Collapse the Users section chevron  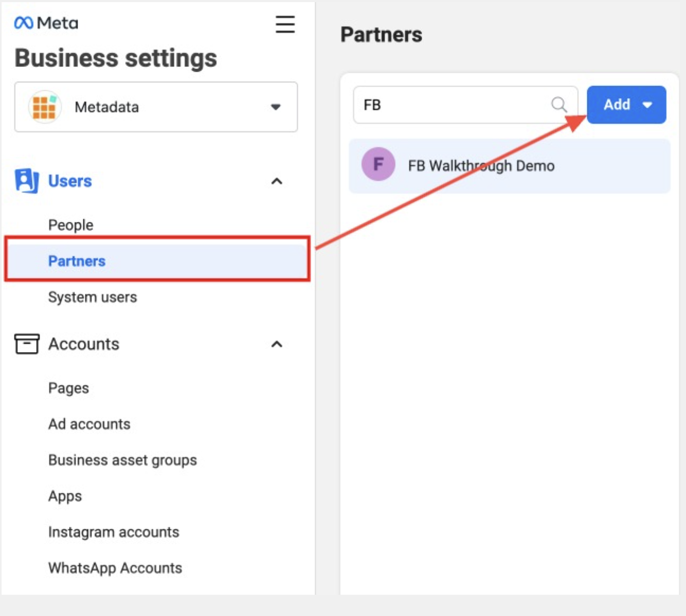coord(277,182)
